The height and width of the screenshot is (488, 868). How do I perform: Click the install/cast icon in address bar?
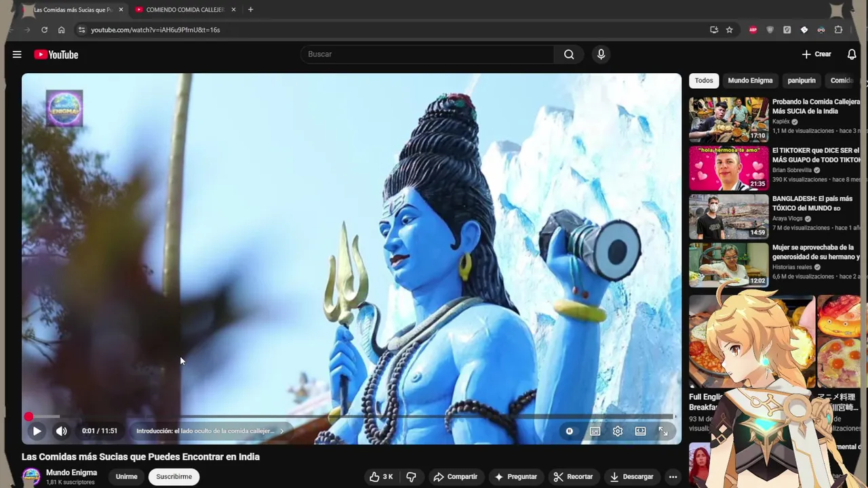(714, 30)
